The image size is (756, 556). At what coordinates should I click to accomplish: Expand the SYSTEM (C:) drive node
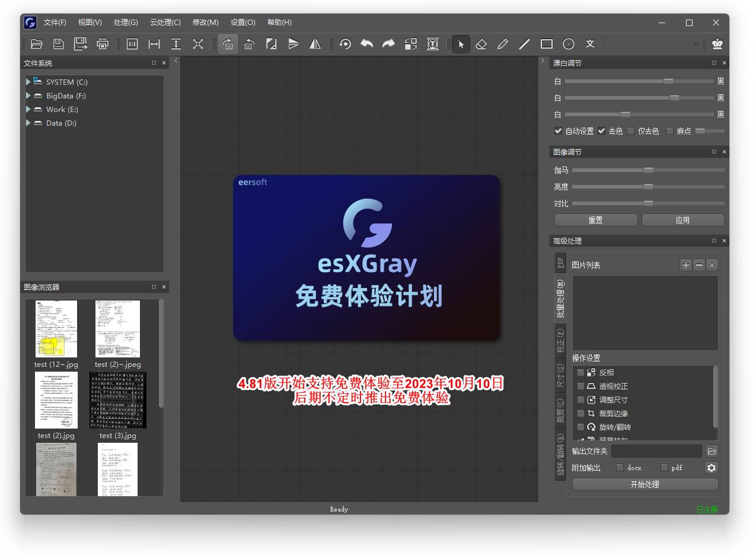(x=27, y=82)
